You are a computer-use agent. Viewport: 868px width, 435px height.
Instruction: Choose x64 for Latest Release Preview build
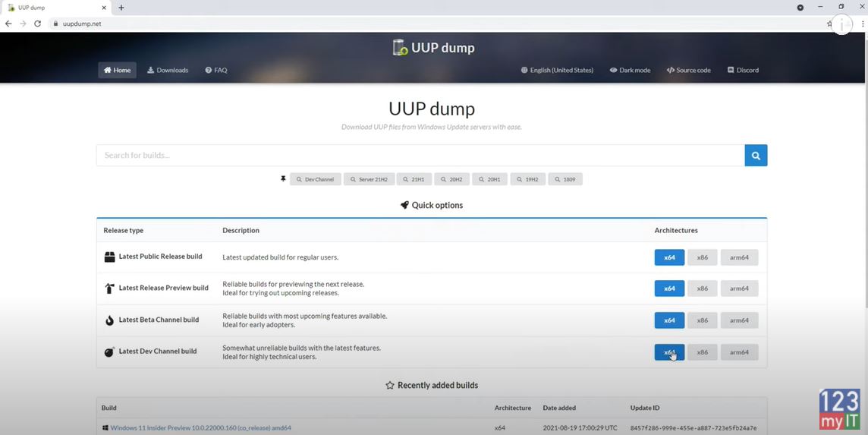(669, 288)
